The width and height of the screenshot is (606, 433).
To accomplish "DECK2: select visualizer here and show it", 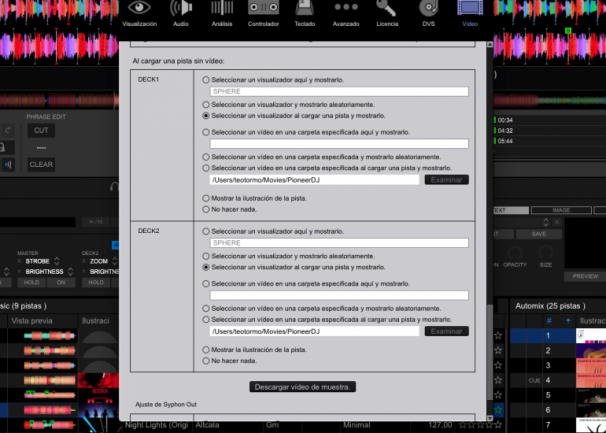I will pos(206,232).
